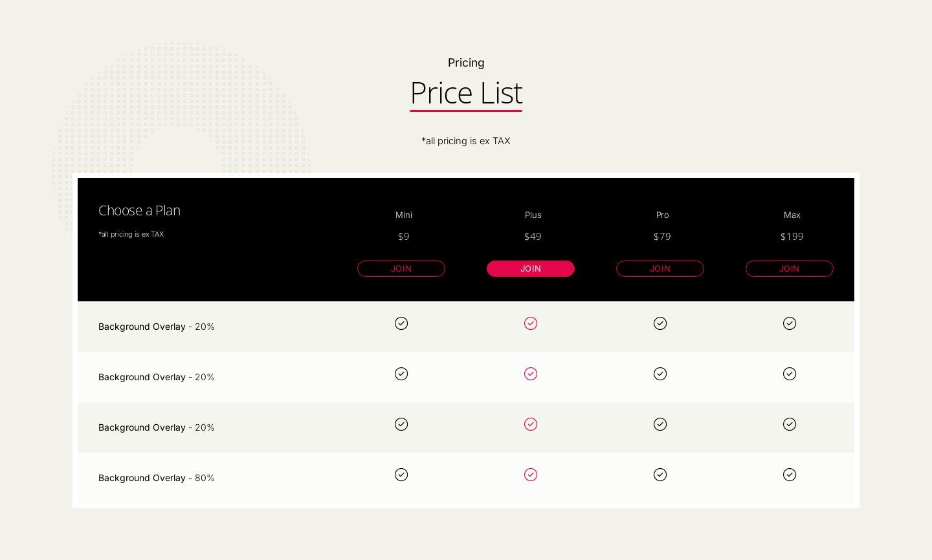Click Max checkmark in second Background Overlay row

point(790,374)
